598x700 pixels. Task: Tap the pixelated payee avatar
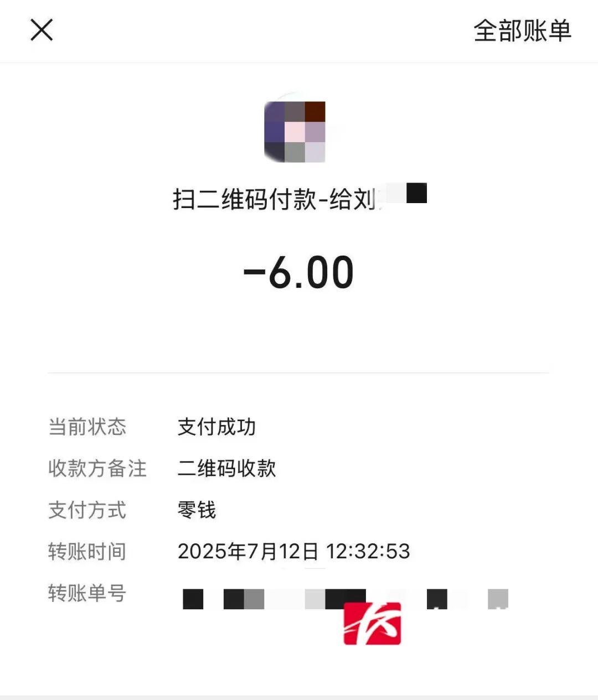pyautogui.click(x=295, y=132)
